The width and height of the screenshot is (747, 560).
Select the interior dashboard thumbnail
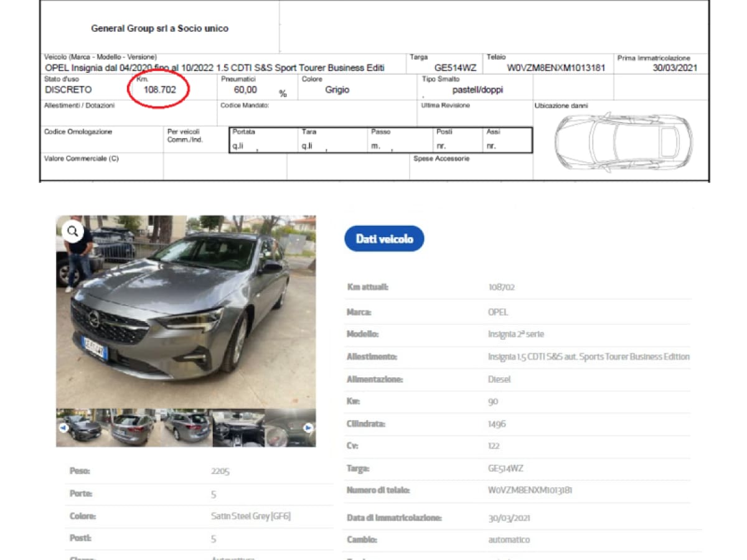pos(237,428)
